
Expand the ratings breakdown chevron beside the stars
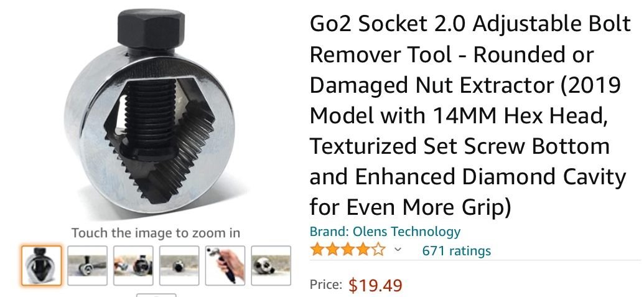(x=397, y=250)
